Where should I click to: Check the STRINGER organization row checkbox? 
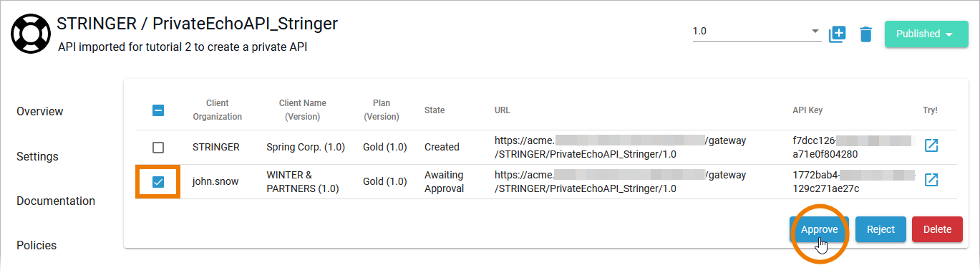click(158, 147)
